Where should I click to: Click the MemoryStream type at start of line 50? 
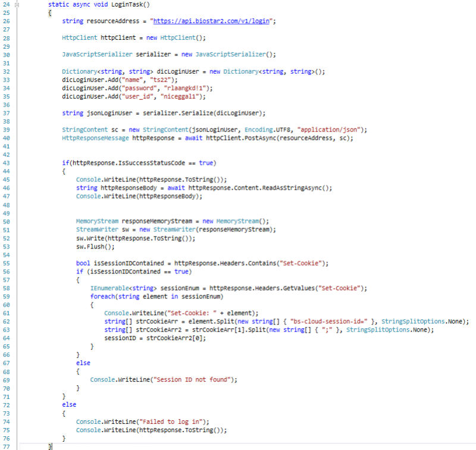click(x=97, y=221)
